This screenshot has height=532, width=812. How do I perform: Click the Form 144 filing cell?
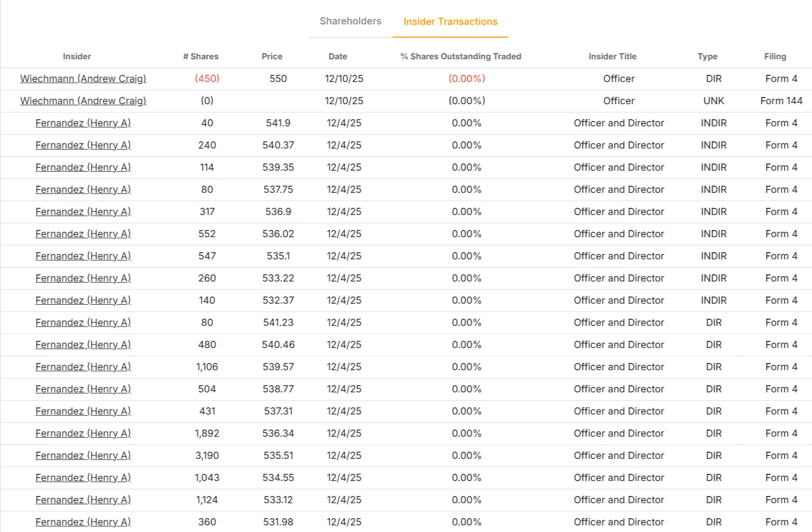[781, 101]
